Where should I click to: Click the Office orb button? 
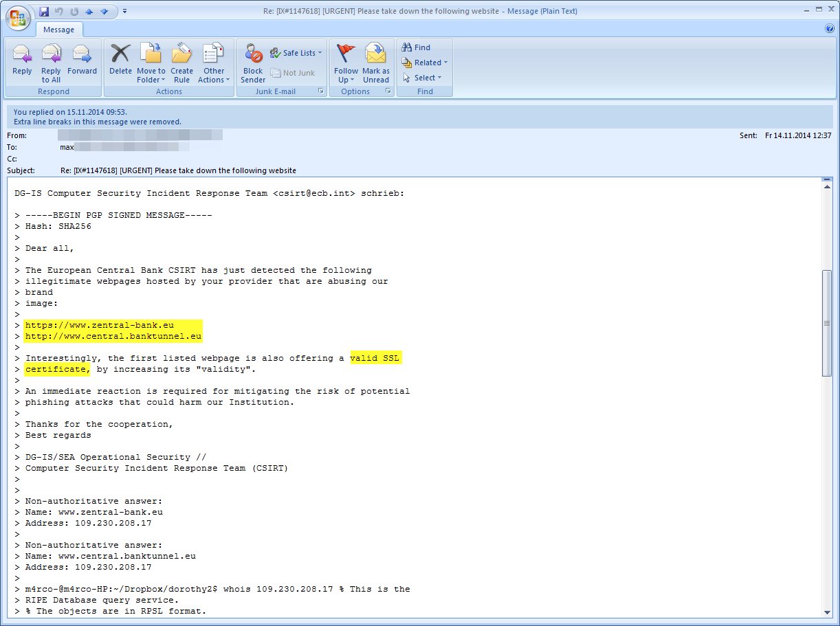point(17,18)
